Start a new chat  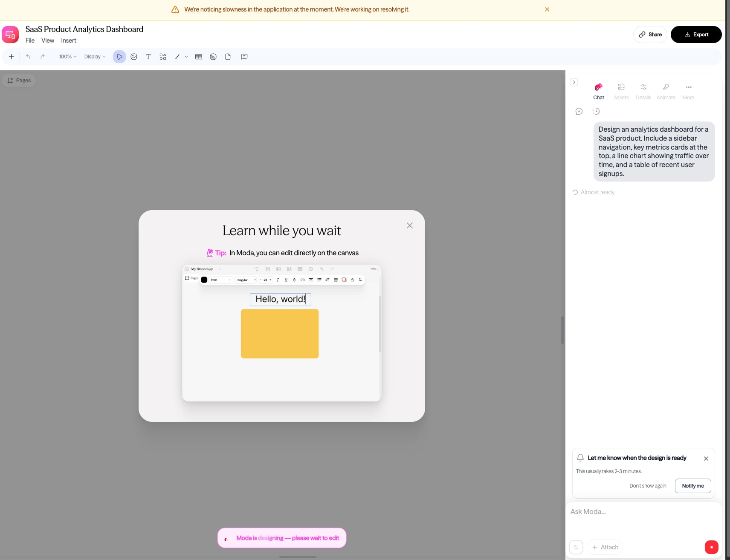[x=579, y=111]
